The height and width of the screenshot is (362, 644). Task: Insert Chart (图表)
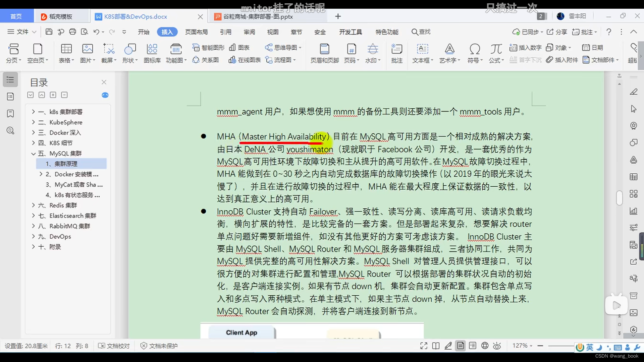point(239,48)
